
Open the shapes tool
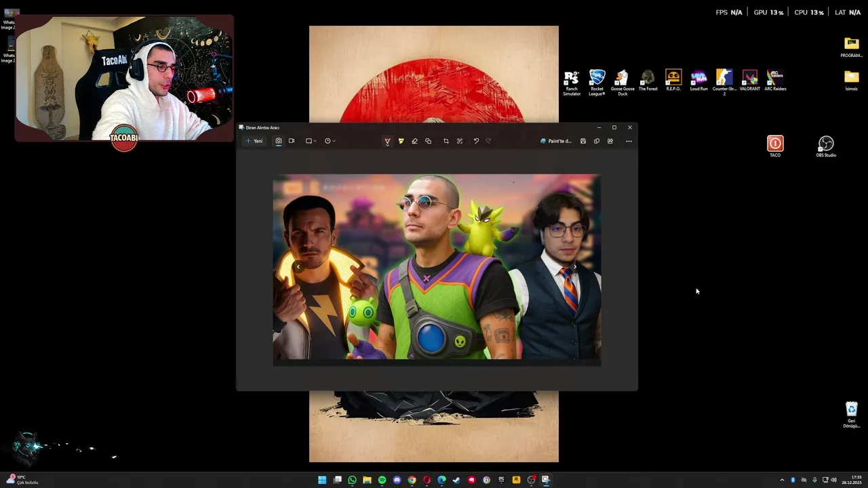click(x=428, y=141)
